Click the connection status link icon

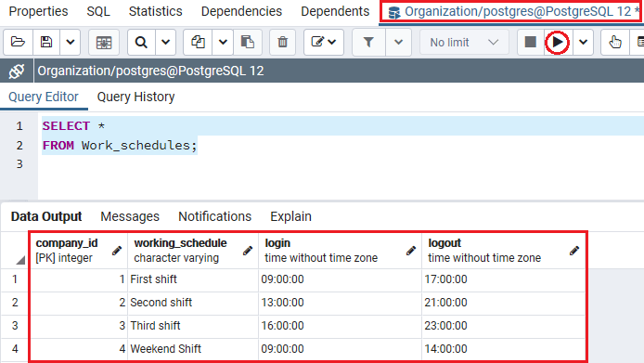17,71
